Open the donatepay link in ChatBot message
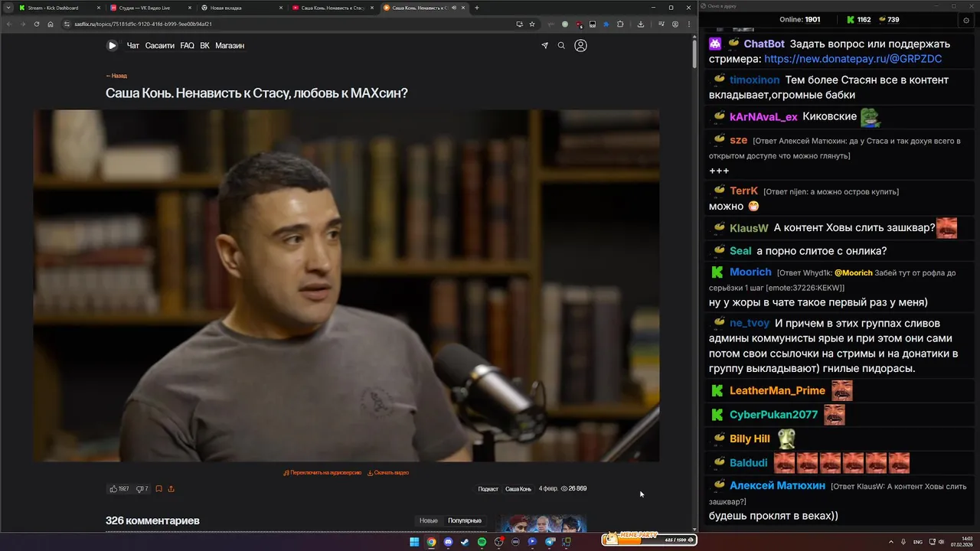Viewport: 980px width, 551px height. (x=853, y=59)
